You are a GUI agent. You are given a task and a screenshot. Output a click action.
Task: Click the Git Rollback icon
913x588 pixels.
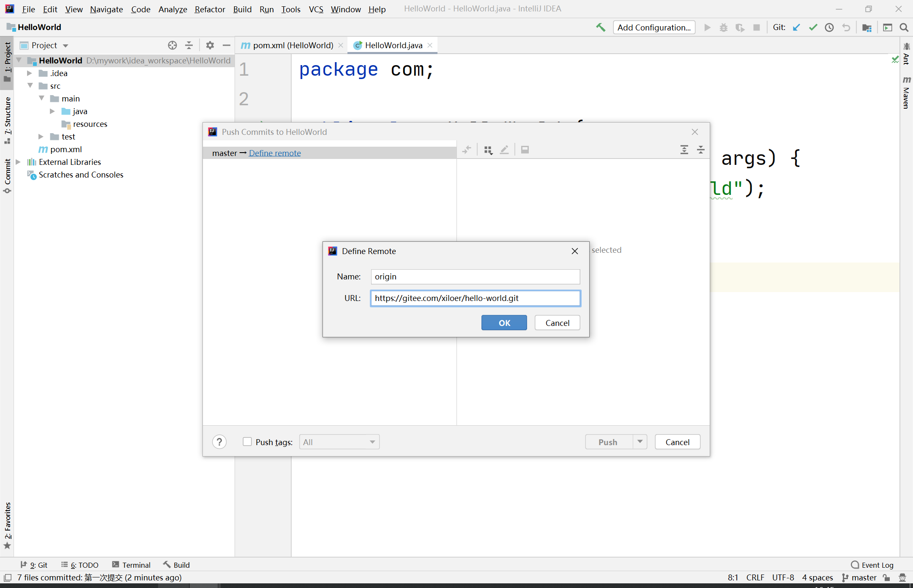tap(846, 27)
